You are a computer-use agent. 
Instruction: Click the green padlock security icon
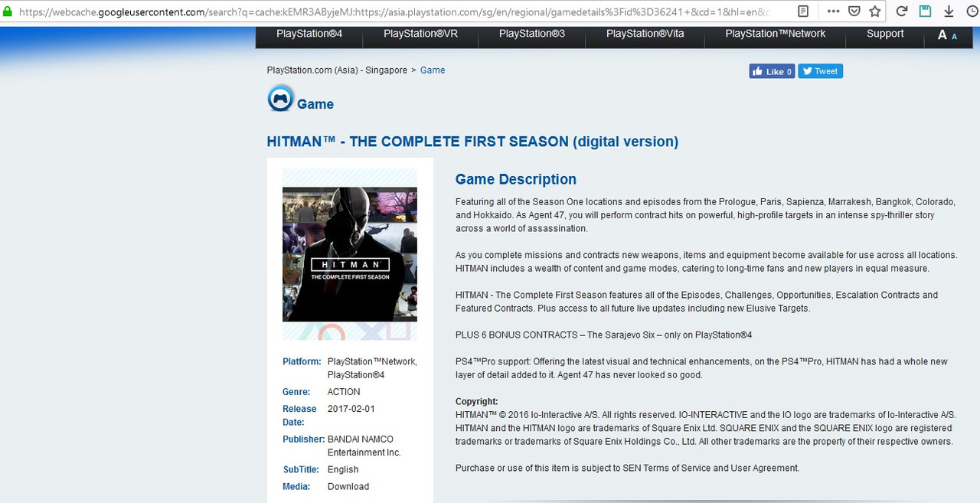[x=7, y=11]
